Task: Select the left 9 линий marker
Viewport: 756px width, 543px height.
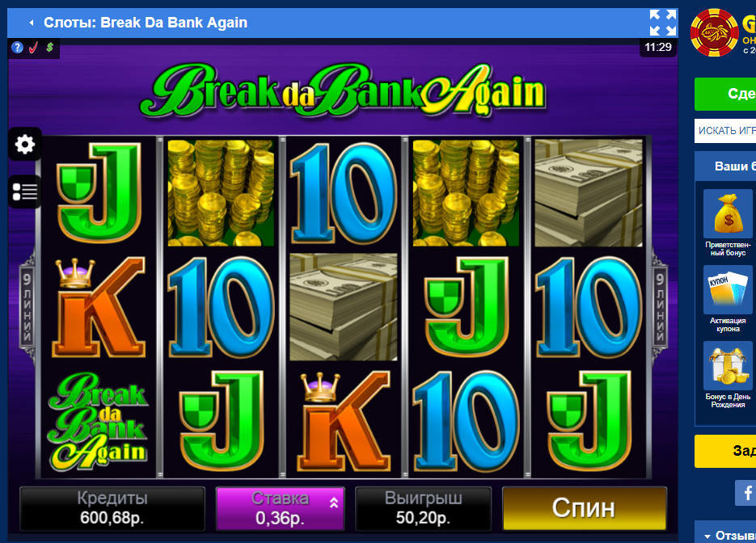Action: 27,306
